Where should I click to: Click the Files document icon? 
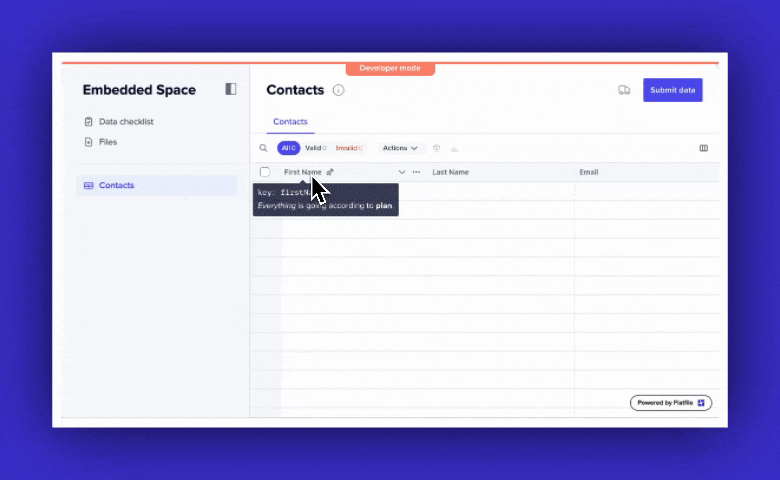[x=89, y=142]
